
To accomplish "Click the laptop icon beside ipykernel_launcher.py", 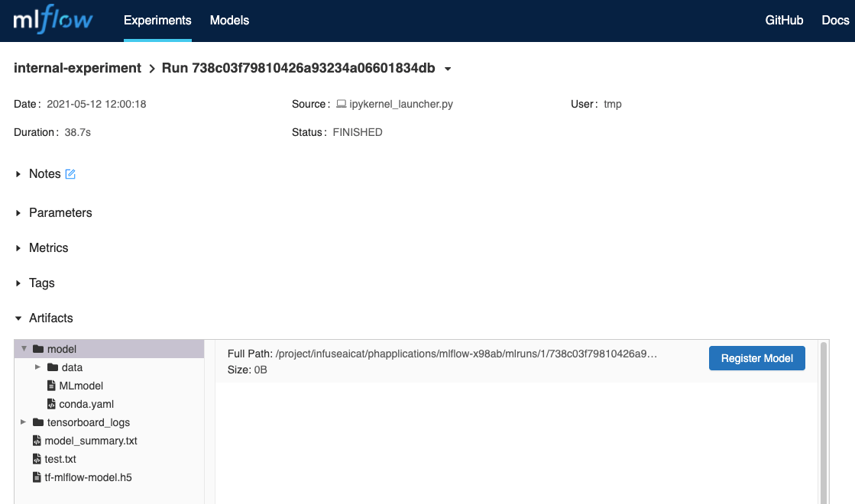I will (x=341, y=104).
